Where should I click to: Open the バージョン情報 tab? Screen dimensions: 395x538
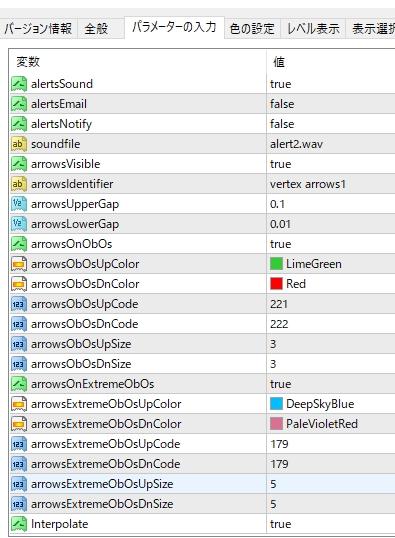pos(38,28)
